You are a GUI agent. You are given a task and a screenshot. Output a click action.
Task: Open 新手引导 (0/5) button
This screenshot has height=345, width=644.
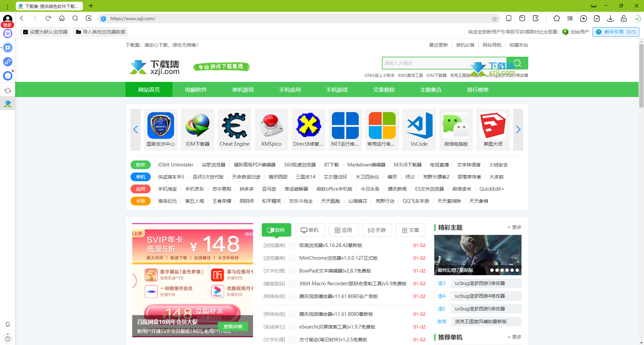tap(616, 32)
